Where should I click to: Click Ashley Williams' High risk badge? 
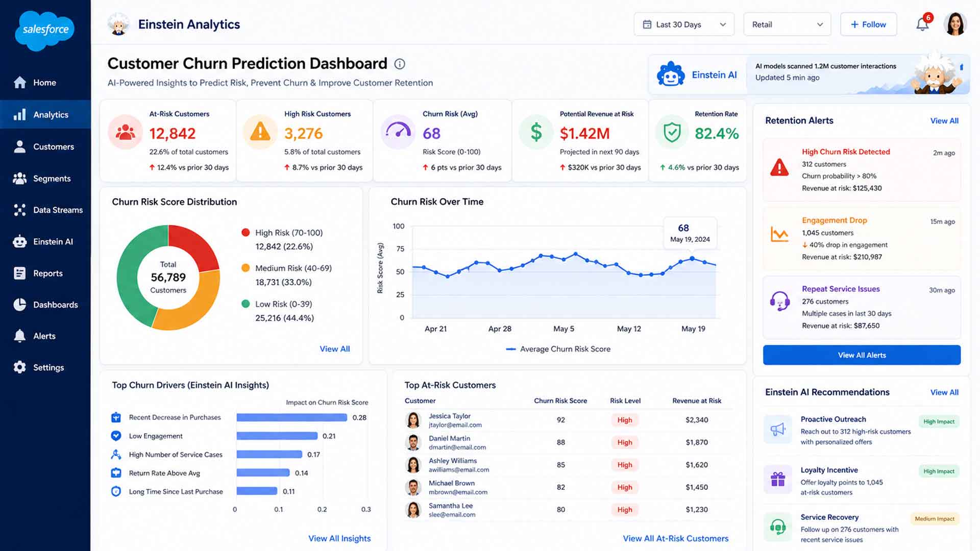pyautogui.click(x=625, y=465)
